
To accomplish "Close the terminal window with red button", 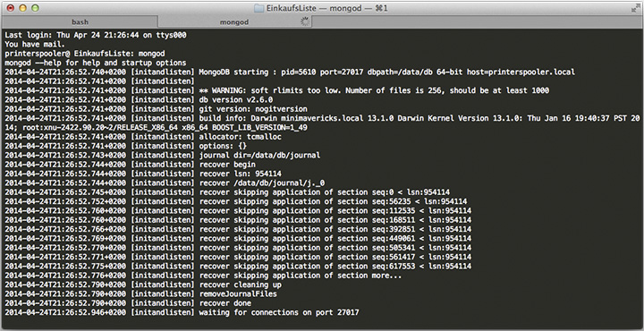I will click(11, 8).
